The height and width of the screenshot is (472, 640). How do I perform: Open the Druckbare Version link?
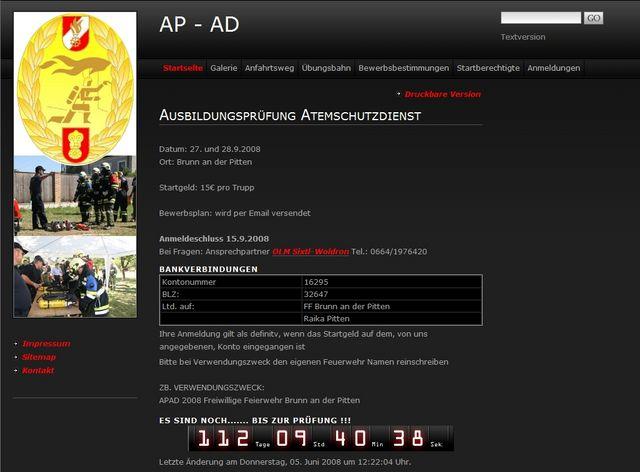[x=442, y=94]
